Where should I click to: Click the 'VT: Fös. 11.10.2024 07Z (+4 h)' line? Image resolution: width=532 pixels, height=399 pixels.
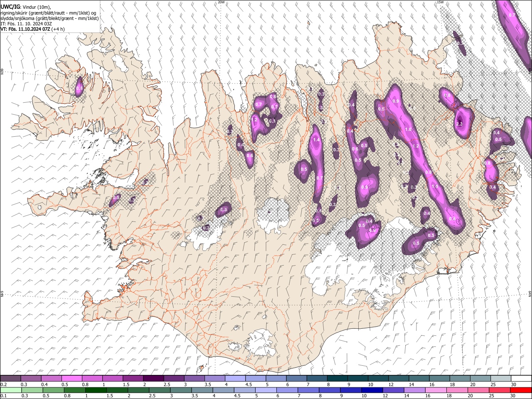click(32, 29)
